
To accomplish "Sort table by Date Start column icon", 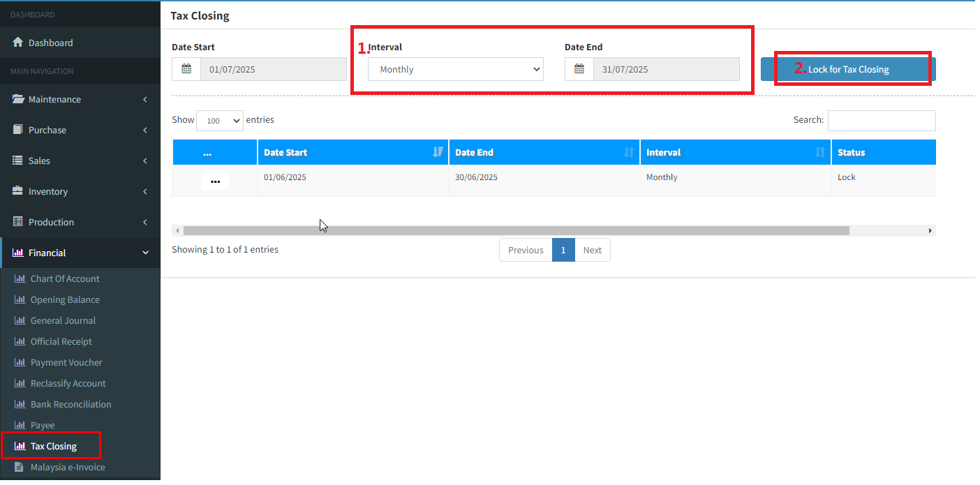I will tap(438, 152).
